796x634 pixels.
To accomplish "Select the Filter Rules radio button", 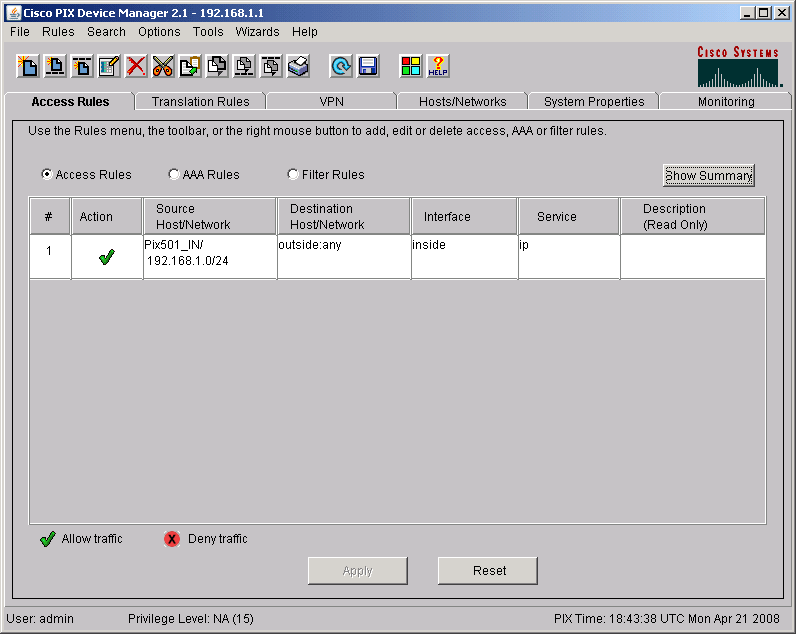I will click(293, 174).
